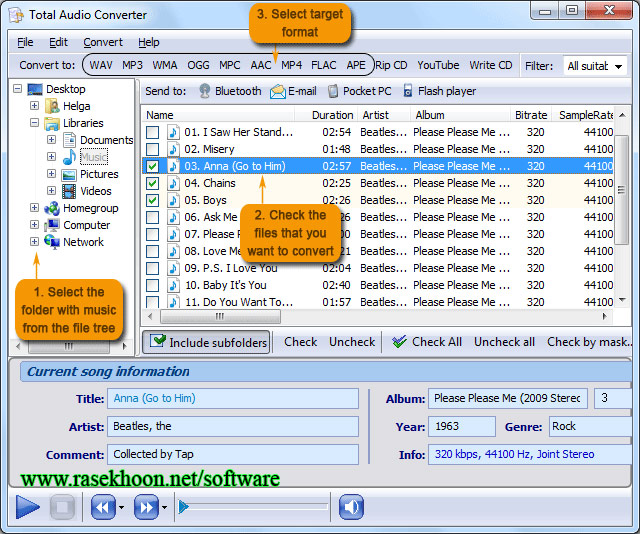Check the box for 09. P.S. I Love You
Screen dimensions: 640x534
pyautogui.click(x=153, y=268)
